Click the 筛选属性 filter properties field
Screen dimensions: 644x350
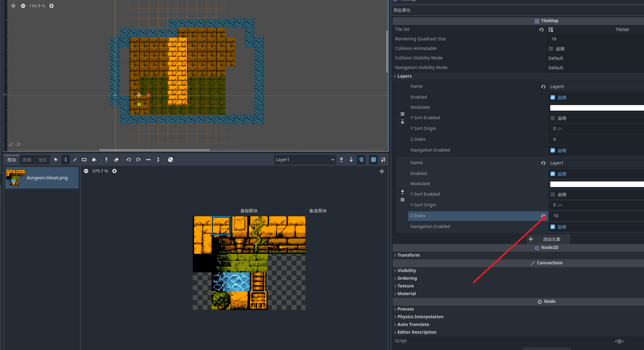click(518, 10)
